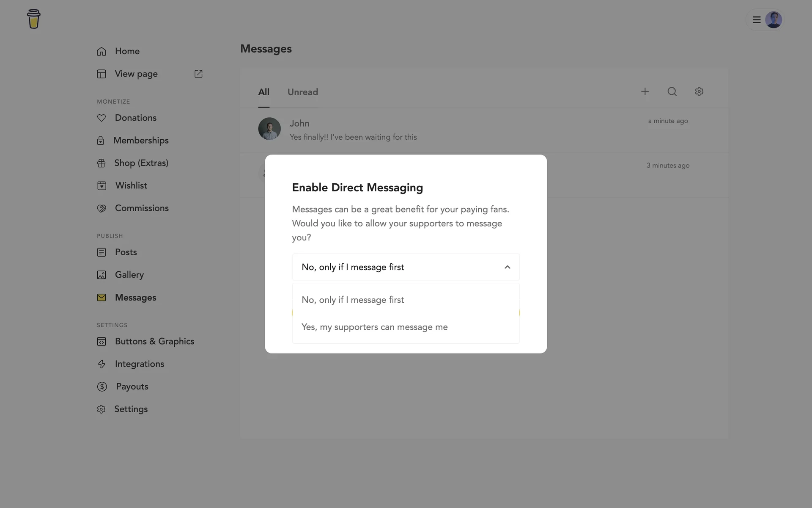The width and height of the screenshot is (812, 508).
Task: Go to Memberships in sidebar
Action: 141,141
